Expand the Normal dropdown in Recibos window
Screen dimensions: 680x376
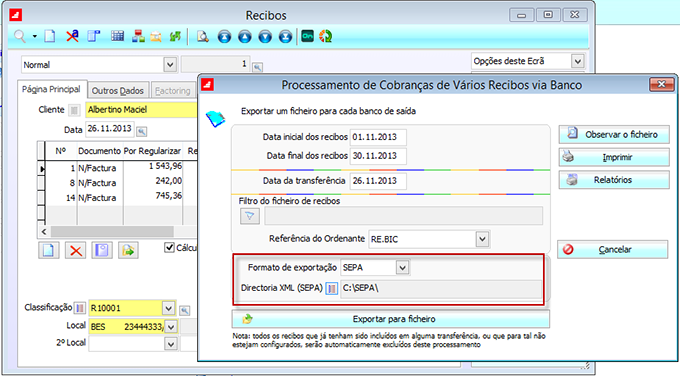pos(170,65)
